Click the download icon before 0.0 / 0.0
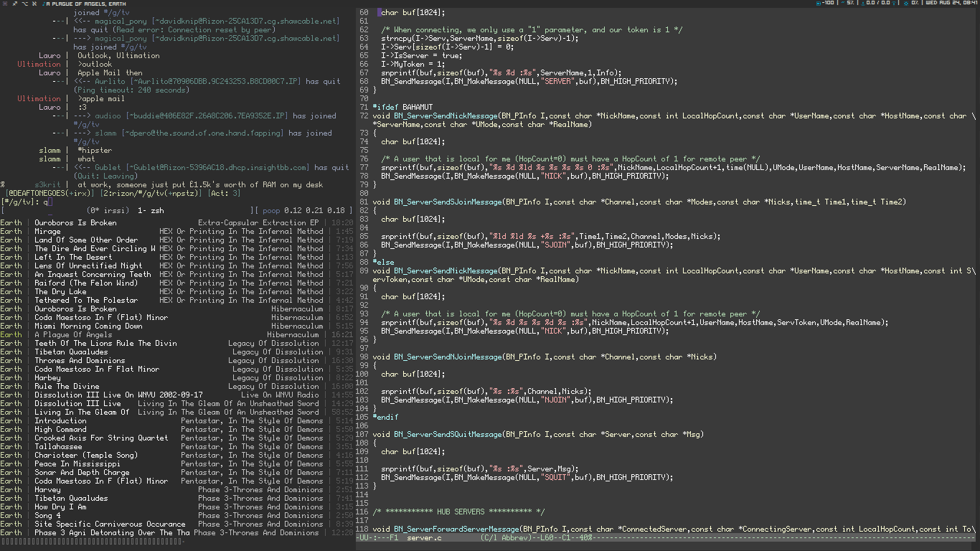 pos(862,4)
